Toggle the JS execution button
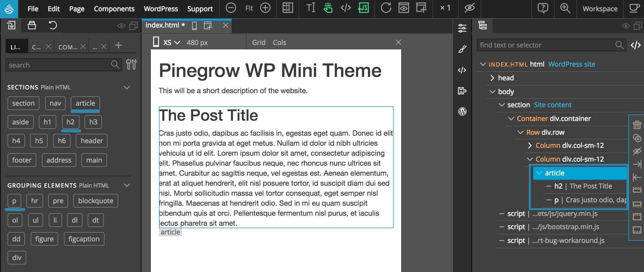Image resolution: width=644 pixels, height=272 pixels. point(364,8)
